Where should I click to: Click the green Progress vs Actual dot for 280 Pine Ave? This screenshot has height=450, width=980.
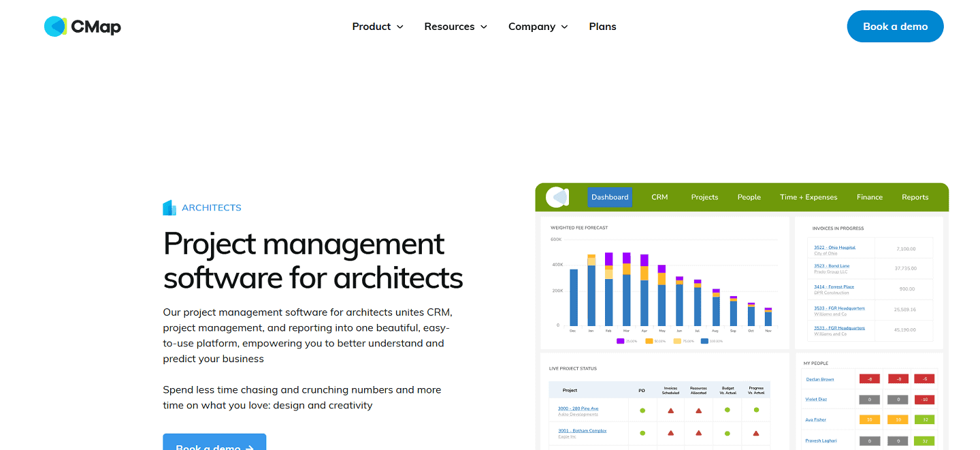[757, 411]
